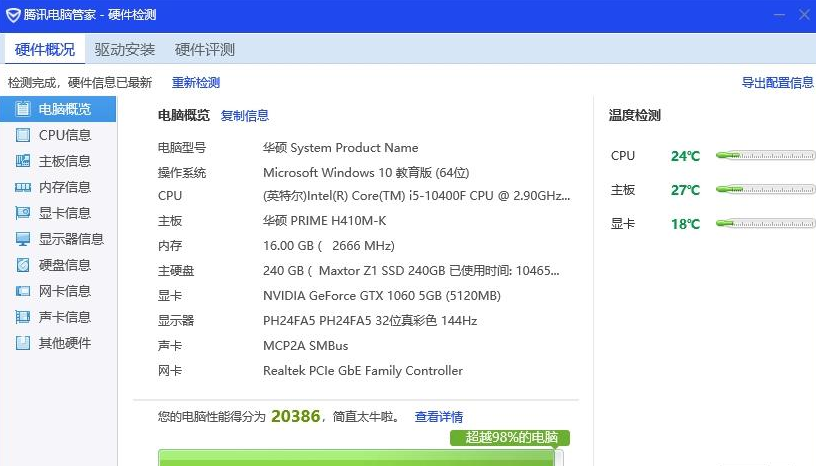Click the MCP2A SMBus value
The image size is (816, 466).
(305, 346)
